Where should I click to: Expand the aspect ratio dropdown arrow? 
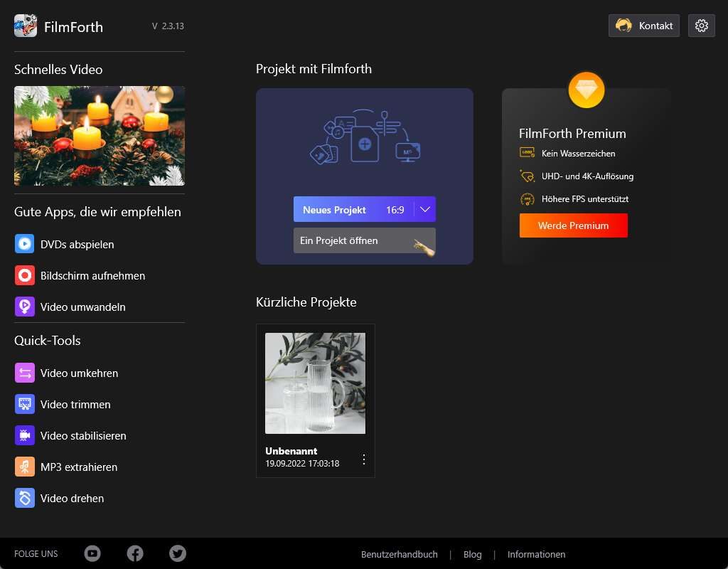tap(425, 210)
